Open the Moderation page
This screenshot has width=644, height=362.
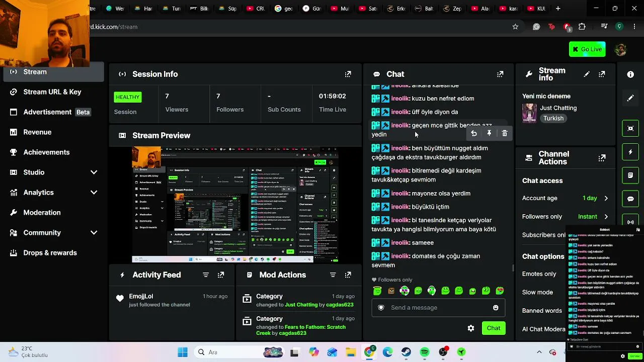(x=54, y=213)
